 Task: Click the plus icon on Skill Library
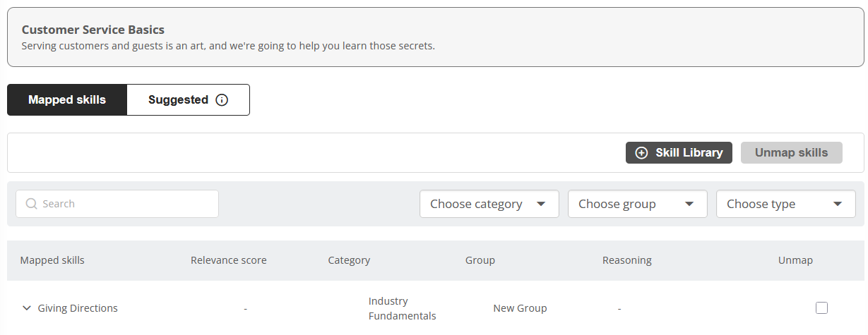(x=641, y=153)
